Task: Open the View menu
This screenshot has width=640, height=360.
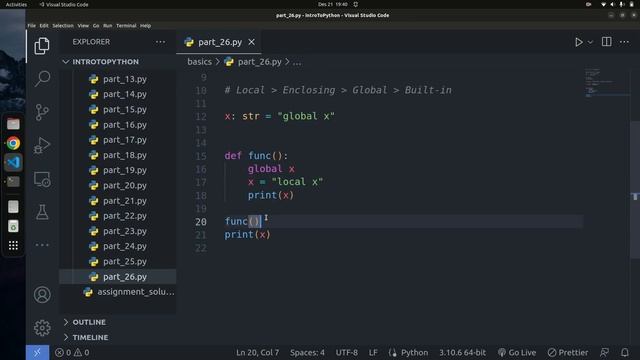Action: 83,26
